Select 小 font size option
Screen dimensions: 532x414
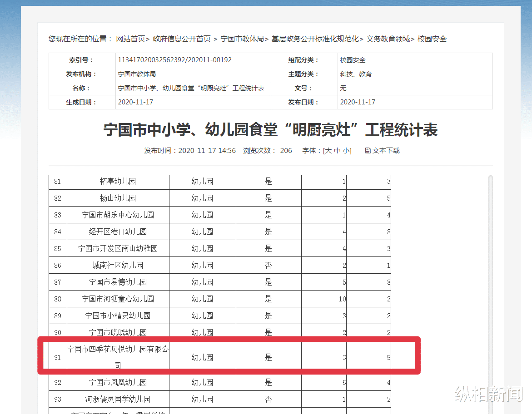[x=346, y=150]
